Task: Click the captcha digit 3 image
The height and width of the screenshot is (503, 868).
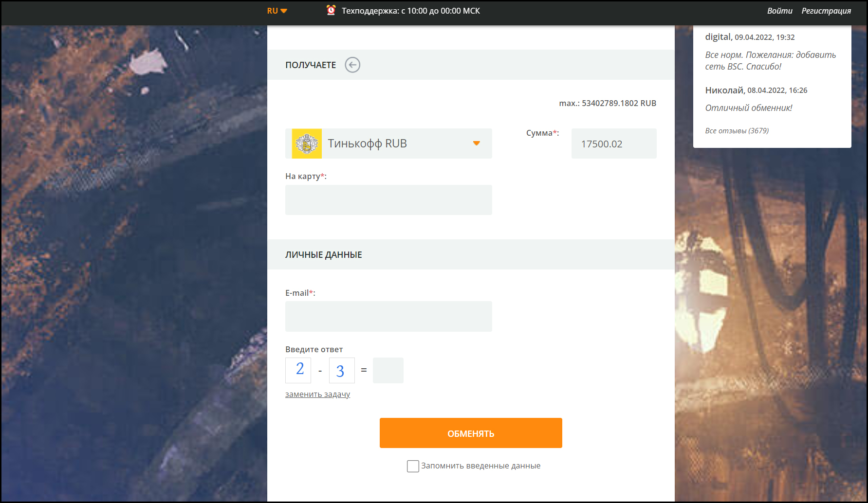Action: pyautogui.click(x=342, y=370)
